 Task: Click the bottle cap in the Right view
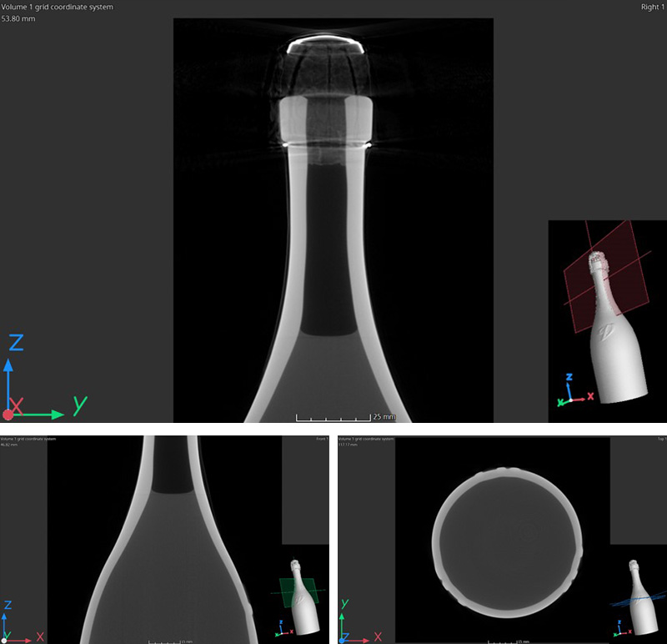pyautogui.click(x=326, y=44)
